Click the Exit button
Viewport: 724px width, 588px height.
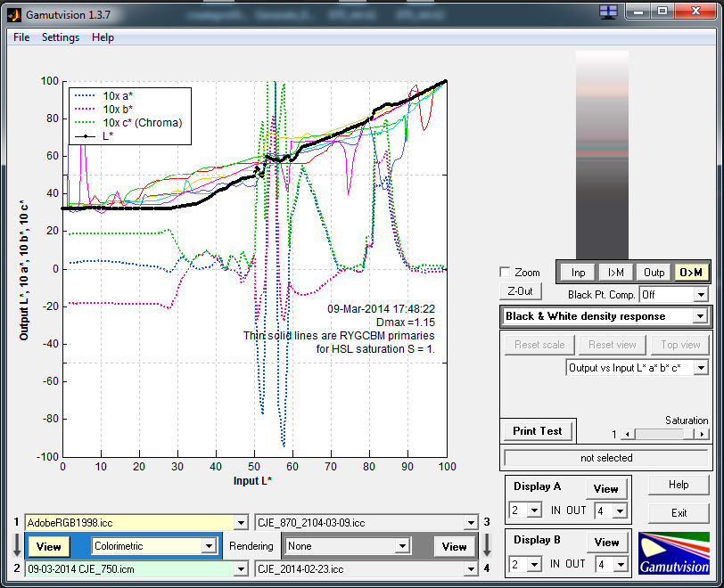(x=679, y=513)
